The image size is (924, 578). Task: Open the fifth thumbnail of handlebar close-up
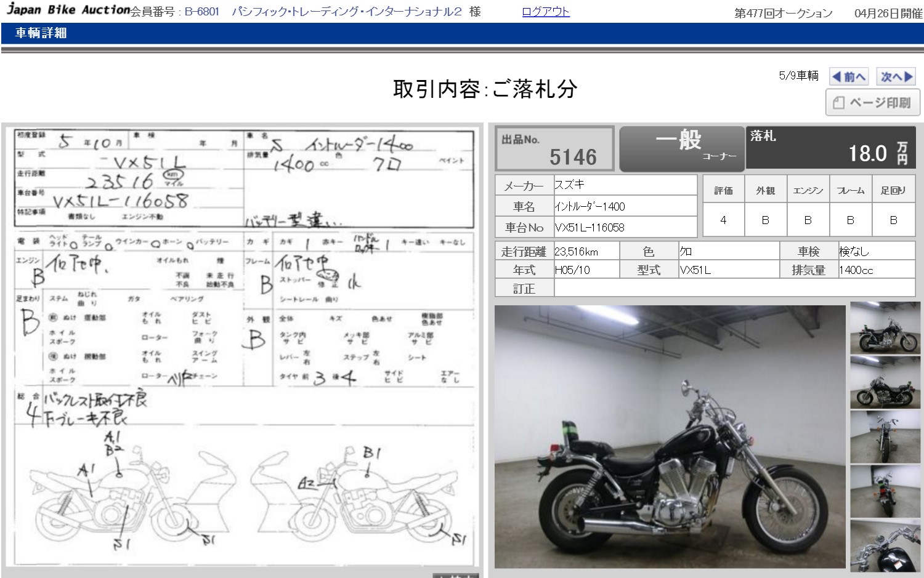[x=885, y=545]
